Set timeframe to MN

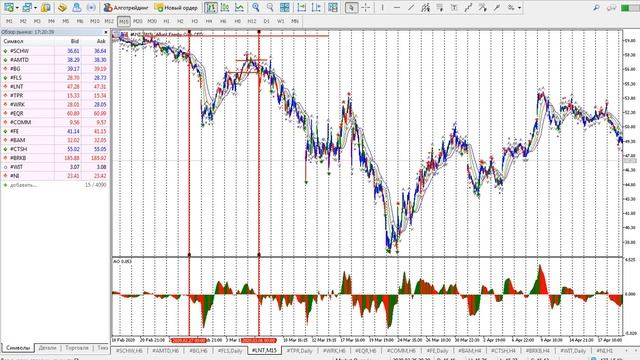coord(295,21)
